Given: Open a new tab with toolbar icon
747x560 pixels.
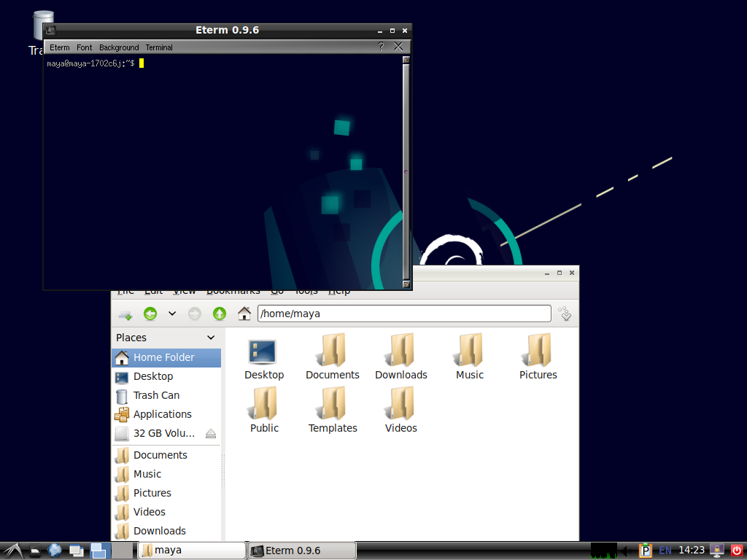Looking at the screenshot, I should pos(125,314).
